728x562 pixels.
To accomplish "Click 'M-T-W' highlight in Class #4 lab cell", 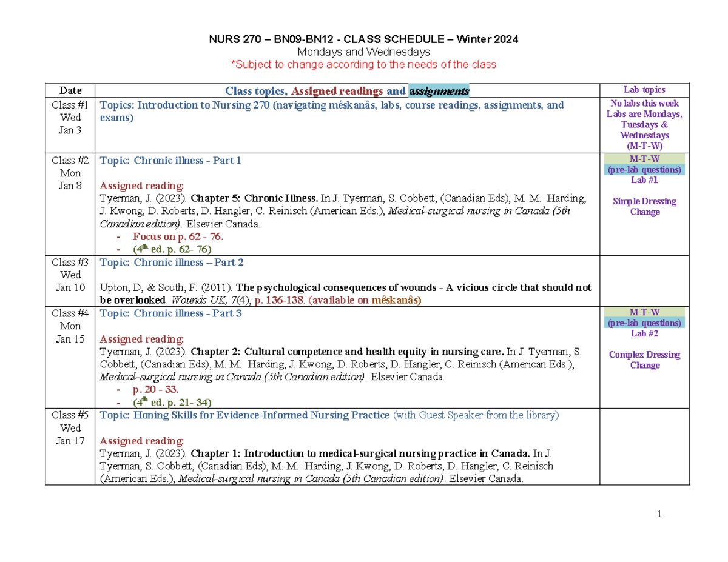I will [645, 312].
